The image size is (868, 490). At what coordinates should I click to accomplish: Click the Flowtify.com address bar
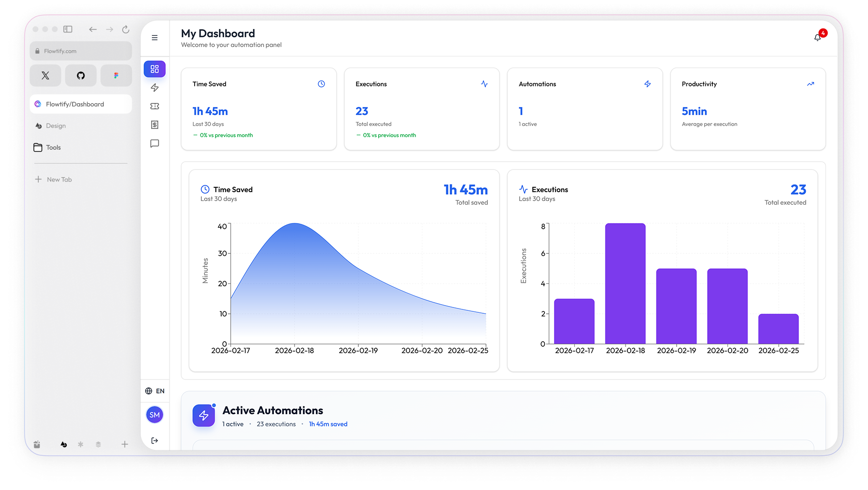(80, 51)
